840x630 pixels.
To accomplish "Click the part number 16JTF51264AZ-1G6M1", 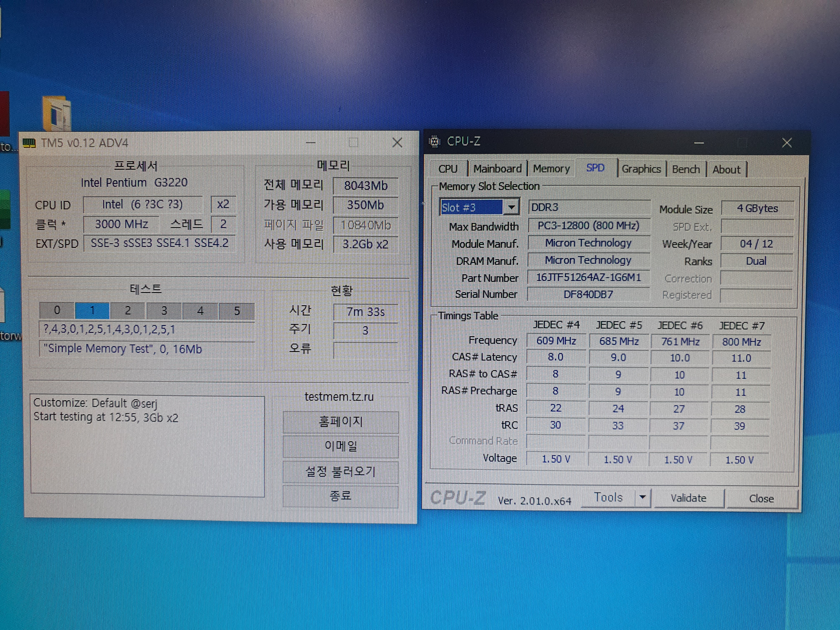I will pyautogui.click(x=589, y=277).
